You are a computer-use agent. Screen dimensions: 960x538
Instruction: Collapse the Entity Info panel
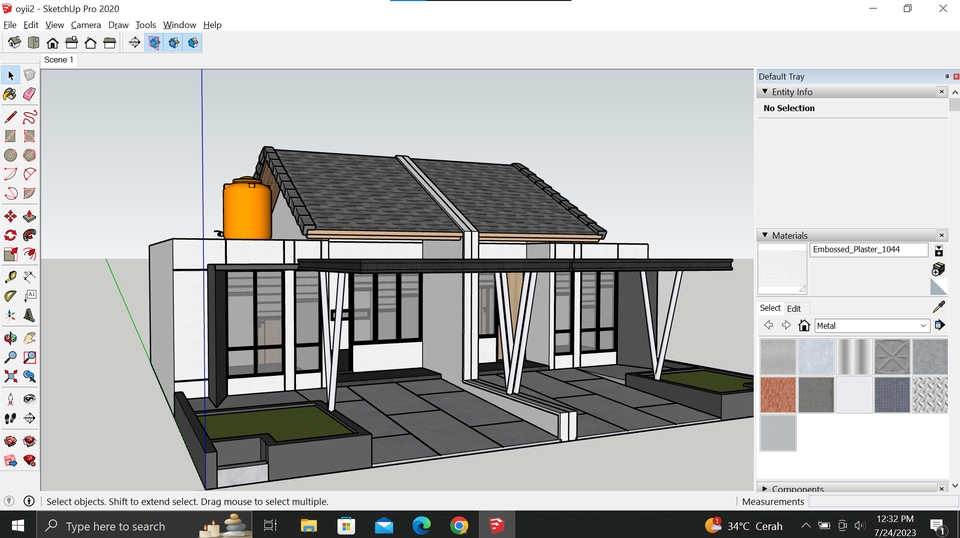point(765,91)
